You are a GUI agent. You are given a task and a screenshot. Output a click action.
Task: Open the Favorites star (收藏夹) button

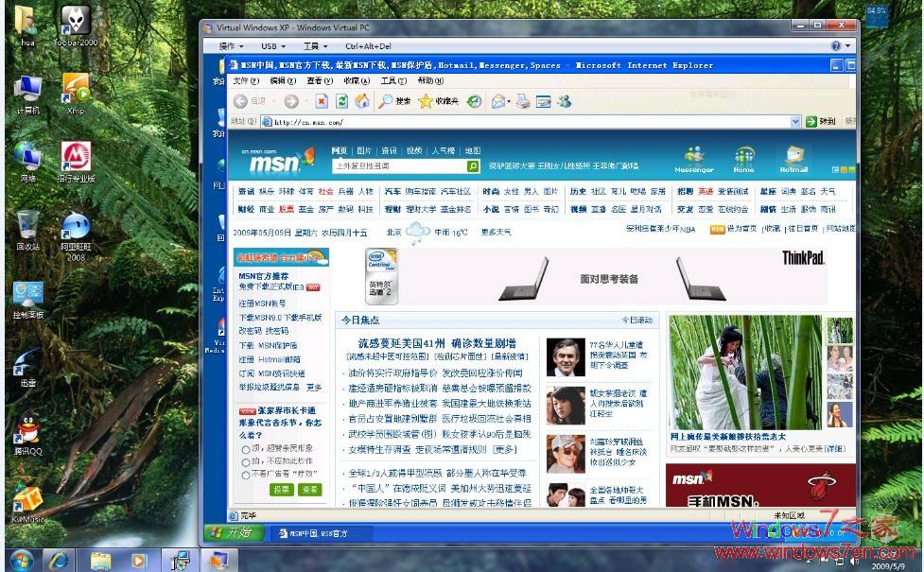click(x=438, y=101)
